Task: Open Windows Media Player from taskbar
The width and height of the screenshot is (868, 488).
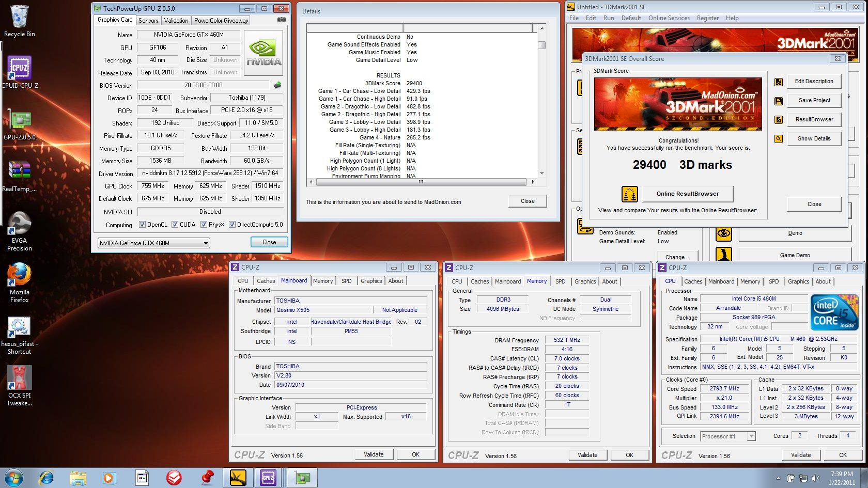Action: (x=109, y=478)
